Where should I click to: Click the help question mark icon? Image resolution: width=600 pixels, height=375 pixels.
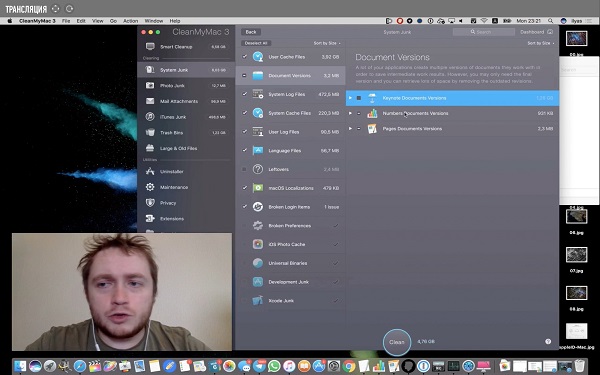click(x=548, y=341)
